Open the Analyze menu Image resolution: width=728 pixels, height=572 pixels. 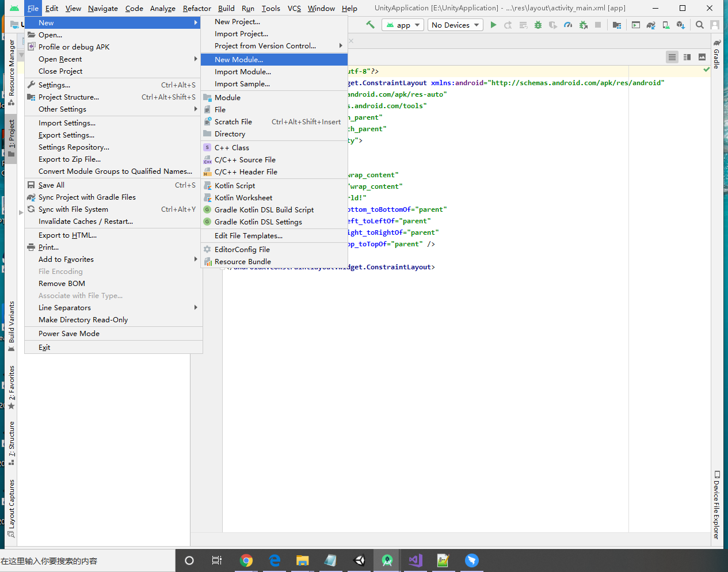point(162,8)
